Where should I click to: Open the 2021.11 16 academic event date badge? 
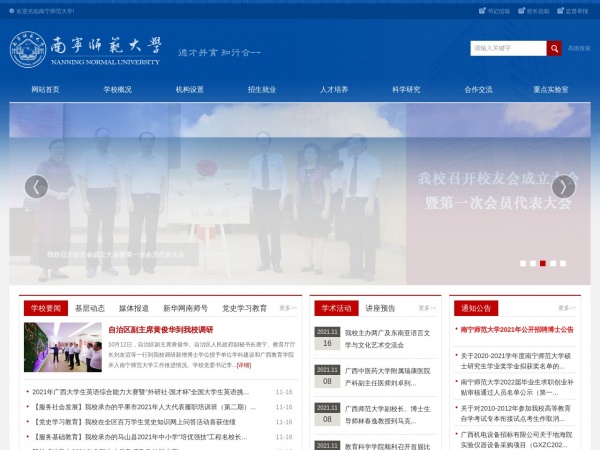pos(327,337)
